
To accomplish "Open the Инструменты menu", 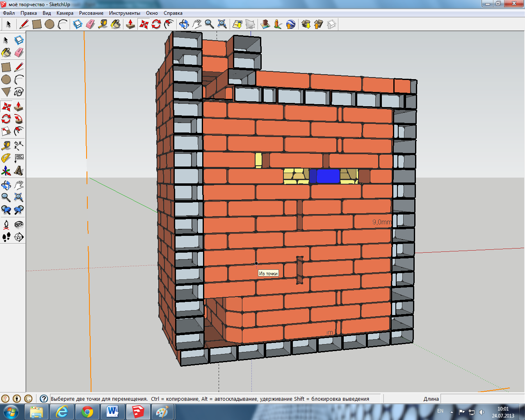I will click(x=124, y=13).
